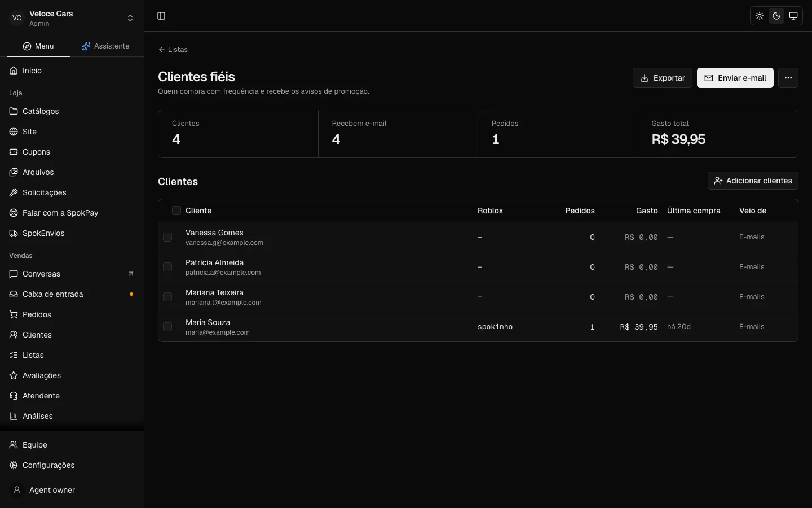Select system theme monitor icon
The height and width of the screenshot is (508, 812).
point(793,16)
